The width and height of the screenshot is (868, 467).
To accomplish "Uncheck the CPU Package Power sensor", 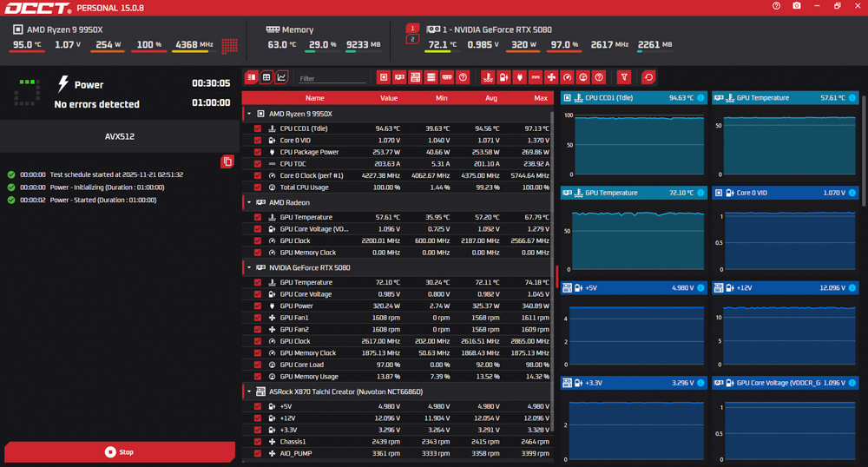I will [x=258, y=152].
